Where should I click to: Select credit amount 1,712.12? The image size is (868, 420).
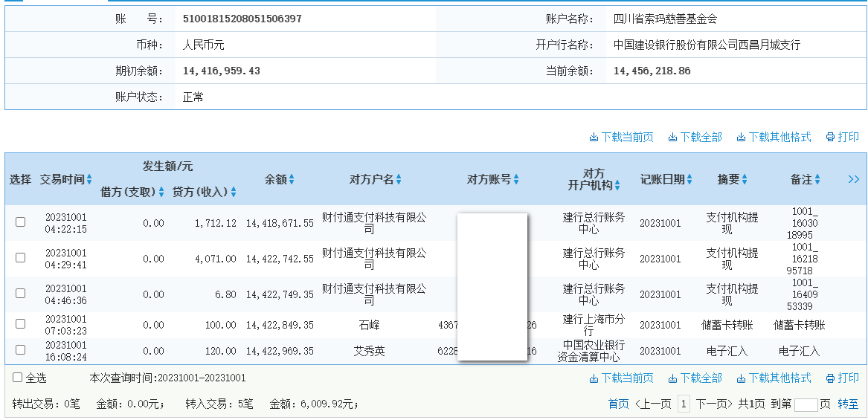coord(216,223)
